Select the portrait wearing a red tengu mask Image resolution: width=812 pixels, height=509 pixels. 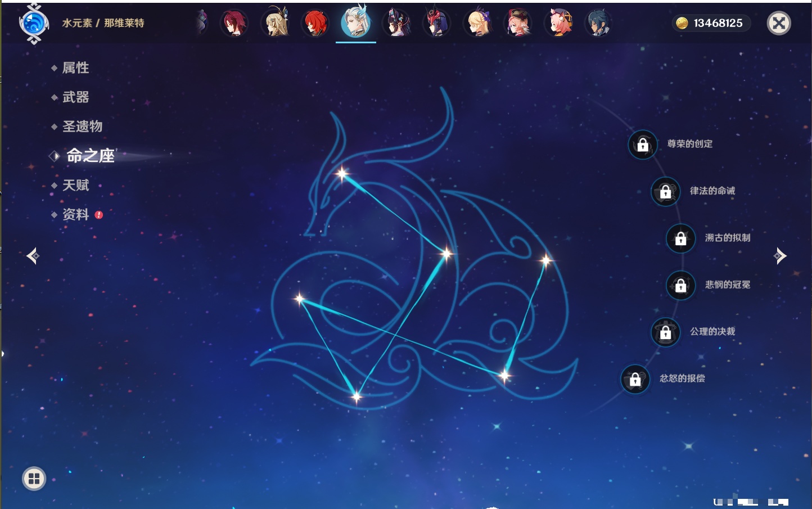[437, 24]
